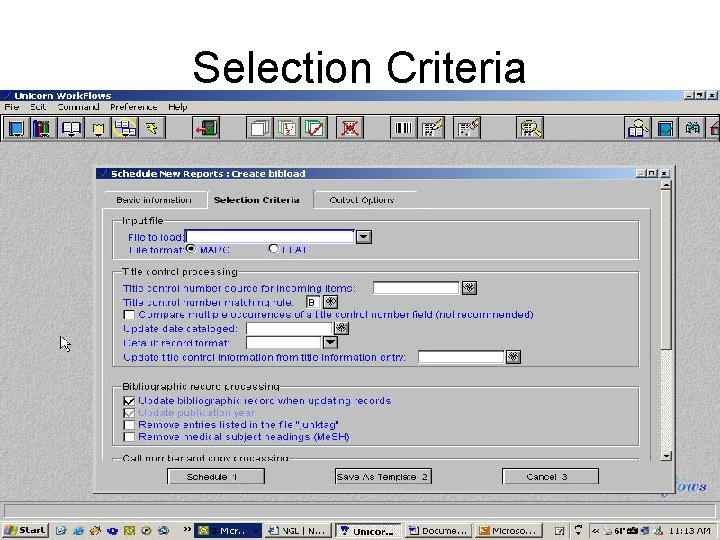Click the Update date cataloged input field
720x540 pixels.
[289, 328]
